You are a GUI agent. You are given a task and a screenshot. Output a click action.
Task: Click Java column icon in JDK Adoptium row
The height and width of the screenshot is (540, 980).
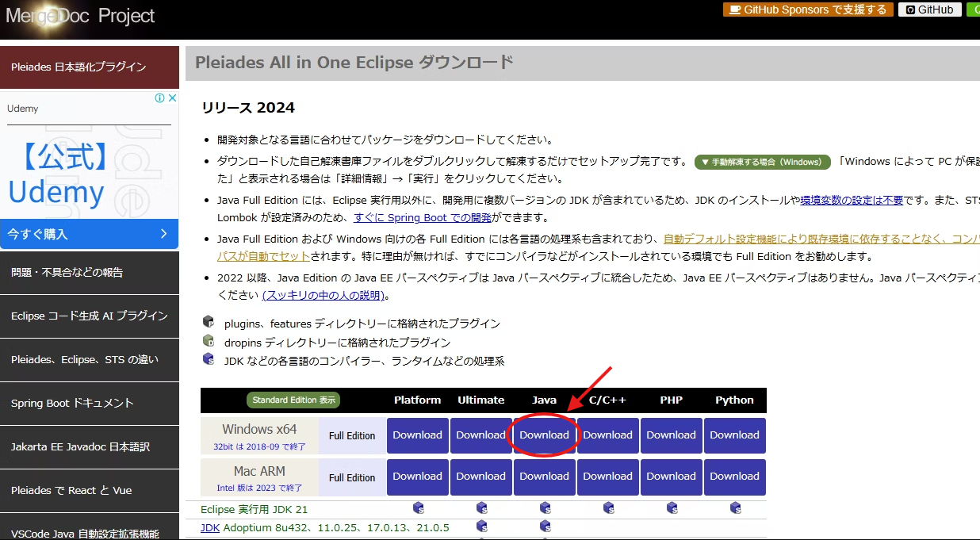click(545, 526)
